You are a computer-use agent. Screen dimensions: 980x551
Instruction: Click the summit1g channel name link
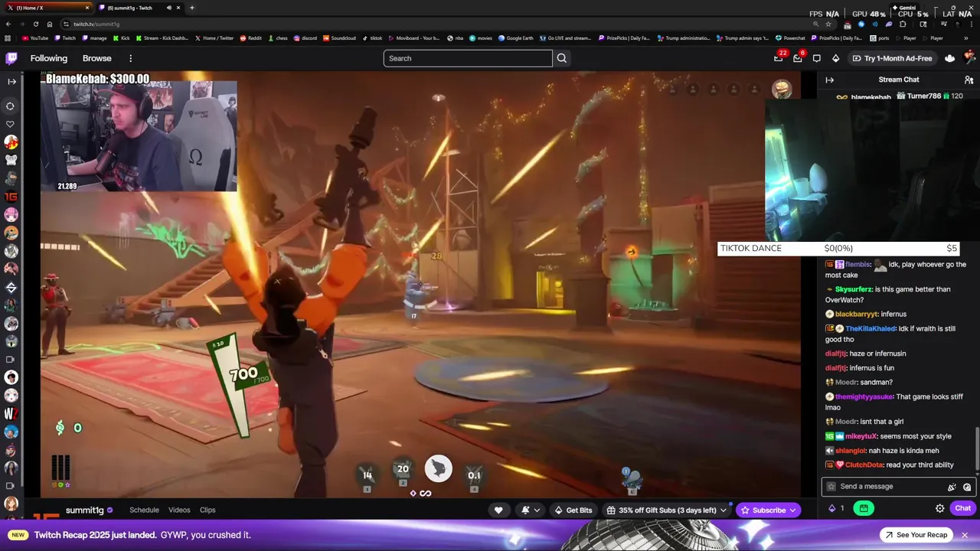tap(84, 510)
